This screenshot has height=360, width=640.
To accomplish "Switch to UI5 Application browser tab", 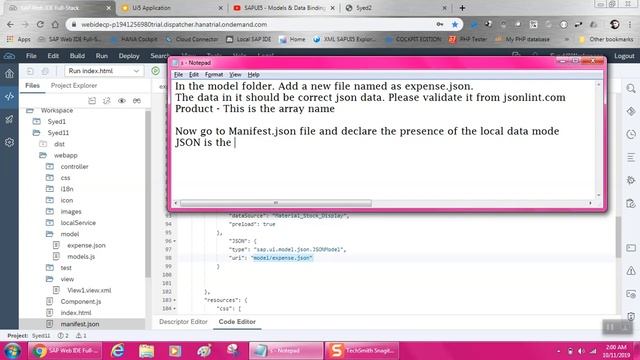I will click(x=171, y=8).
